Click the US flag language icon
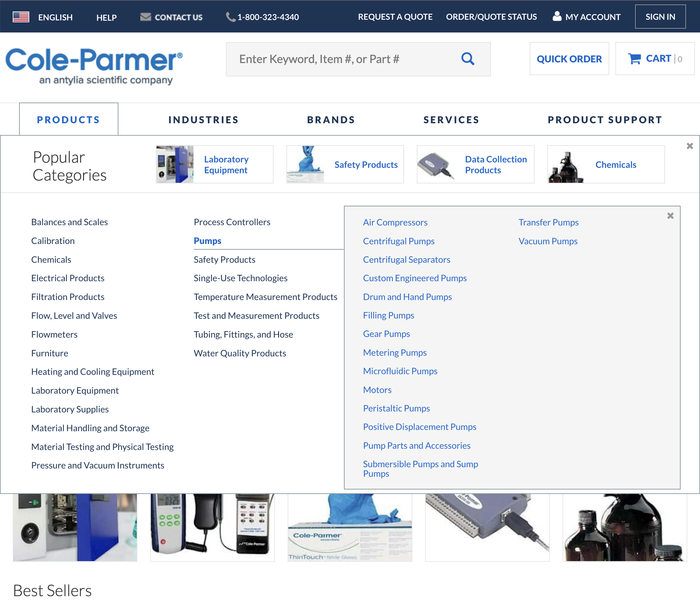 pyautogui.click(x=20, y=16)
